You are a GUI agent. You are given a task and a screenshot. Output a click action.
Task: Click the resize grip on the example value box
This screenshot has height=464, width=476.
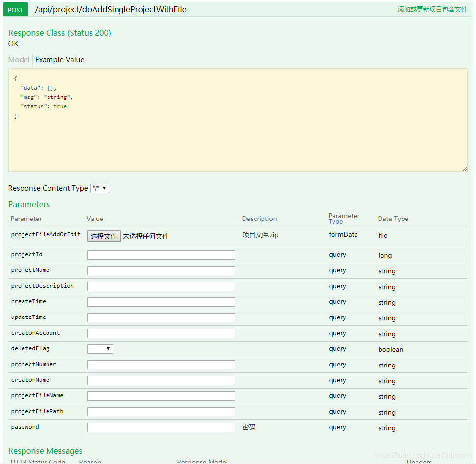click(x=464, y=169)
